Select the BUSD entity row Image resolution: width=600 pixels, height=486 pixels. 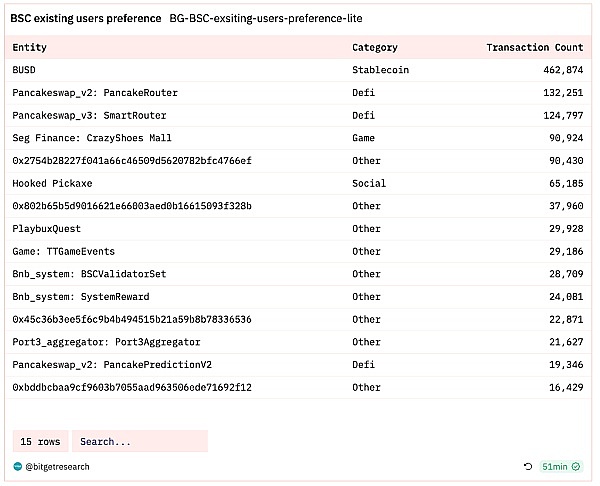(x=23, y=70)
